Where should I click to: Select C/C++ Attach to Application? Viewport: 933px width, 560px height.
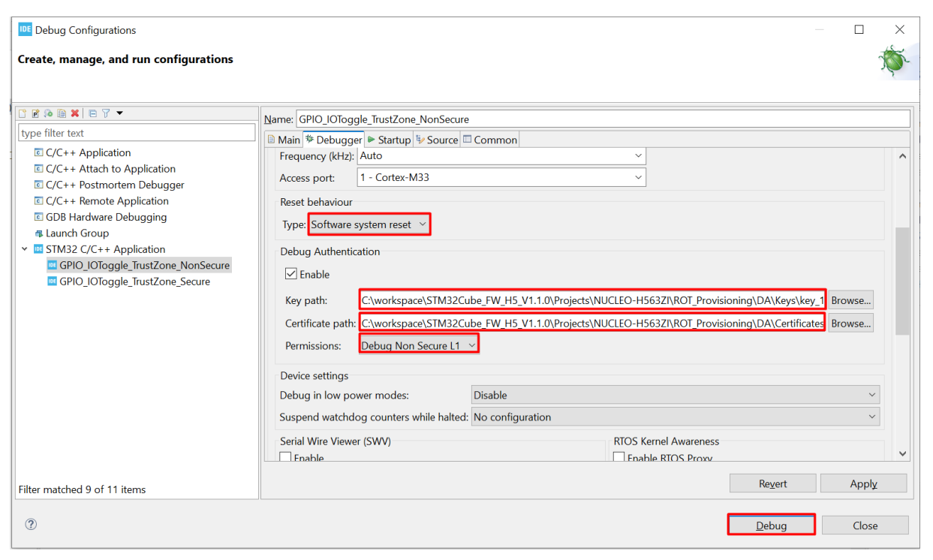pos(110,169)
